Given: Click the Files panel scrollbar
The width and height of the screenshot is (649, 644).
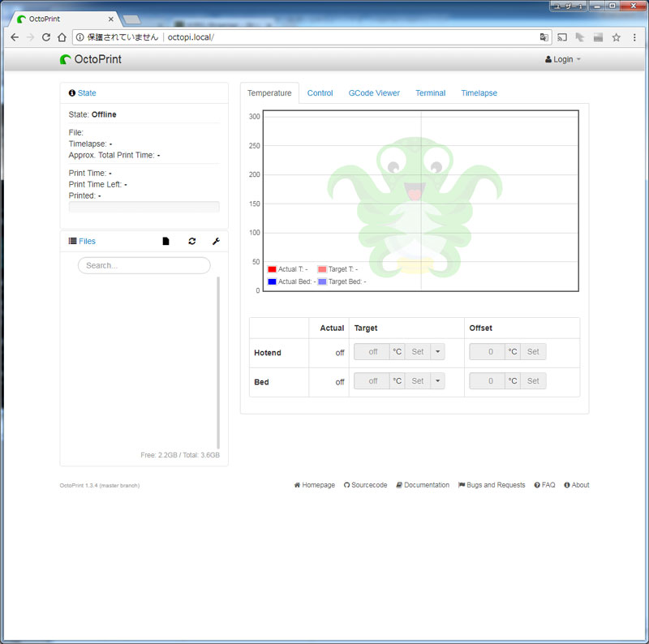Looking at the screenshot, I should click(218, 363).
